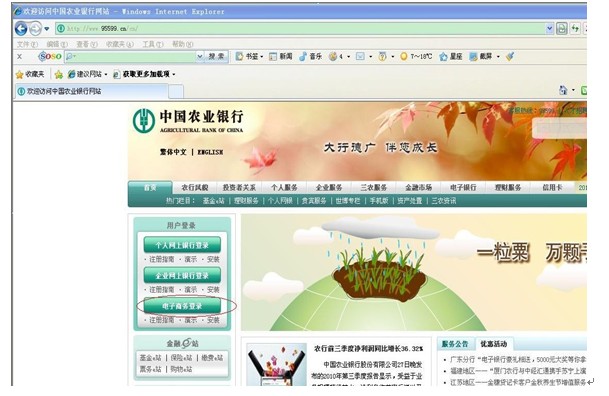Image resolution: width=609 pixels, height=396 pixels.
Task: Open the 收藏夹(A) menu
Action: (x=120, y=44)
